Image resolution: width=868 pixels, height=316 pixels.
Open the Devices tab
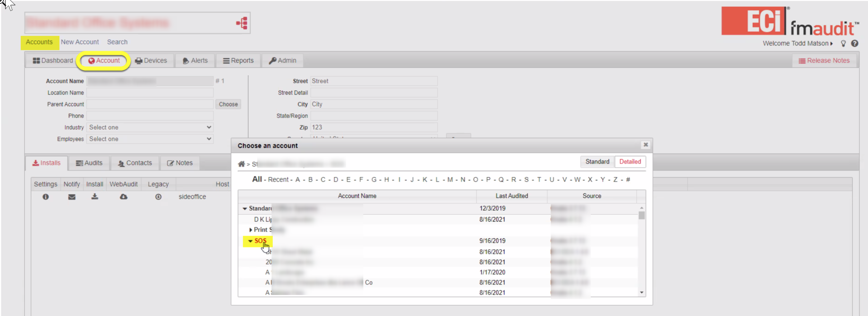tap(151, 61)
